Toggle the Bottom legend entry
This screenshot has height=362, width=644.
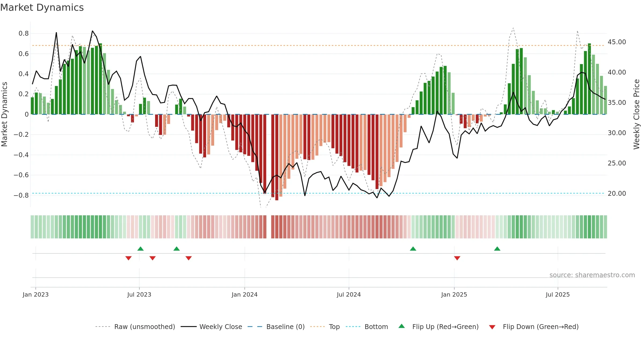[x=367, y=327]
